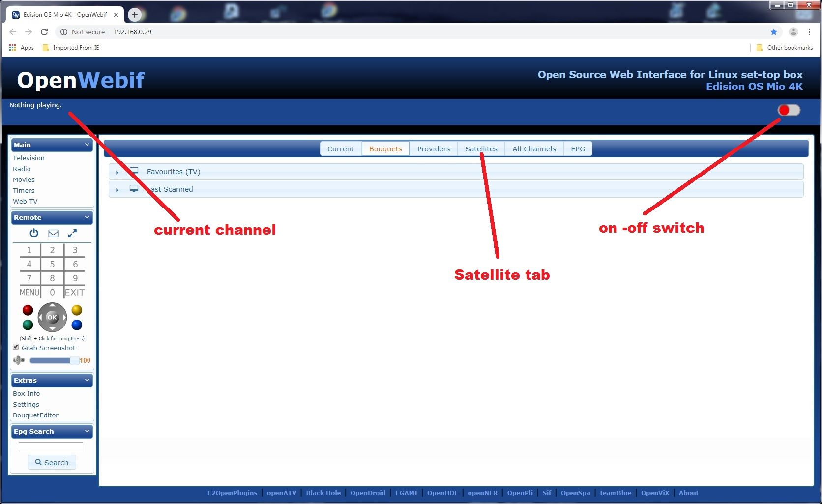The image size is (822, 504).
Task: Open the Timers link
Action: coord(24,190)
